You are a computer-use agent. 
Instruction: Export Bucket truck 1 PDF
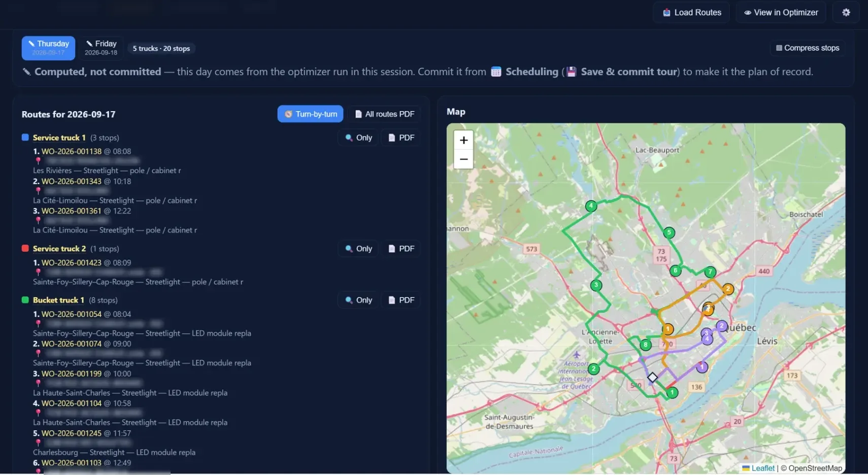(401, 300)
